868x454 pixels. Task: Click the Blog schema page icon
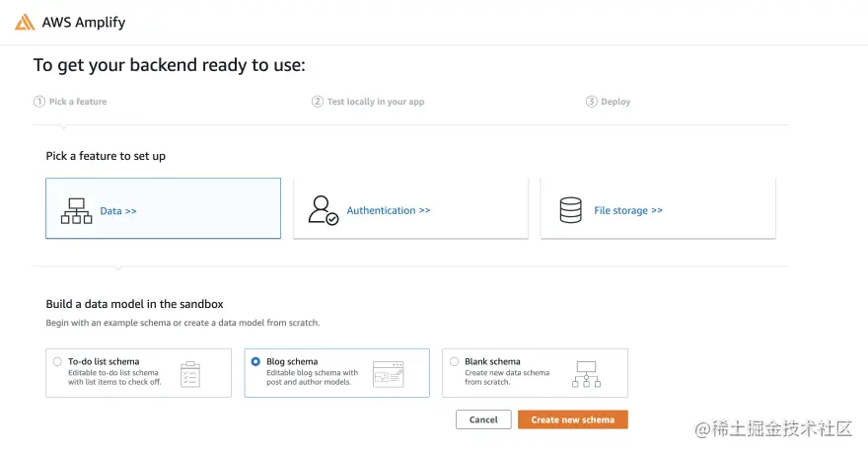tap(388, 374)
